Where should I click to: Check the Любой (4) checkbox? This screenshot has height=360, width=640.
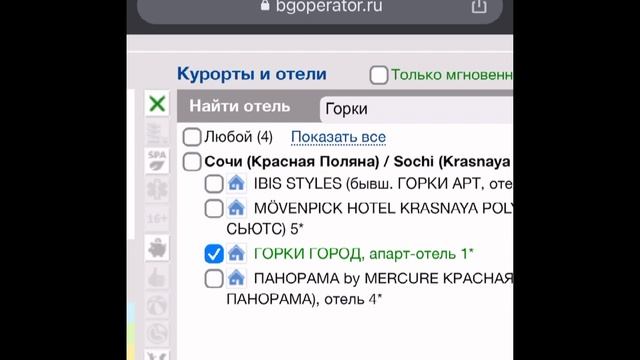click(192, 137)
